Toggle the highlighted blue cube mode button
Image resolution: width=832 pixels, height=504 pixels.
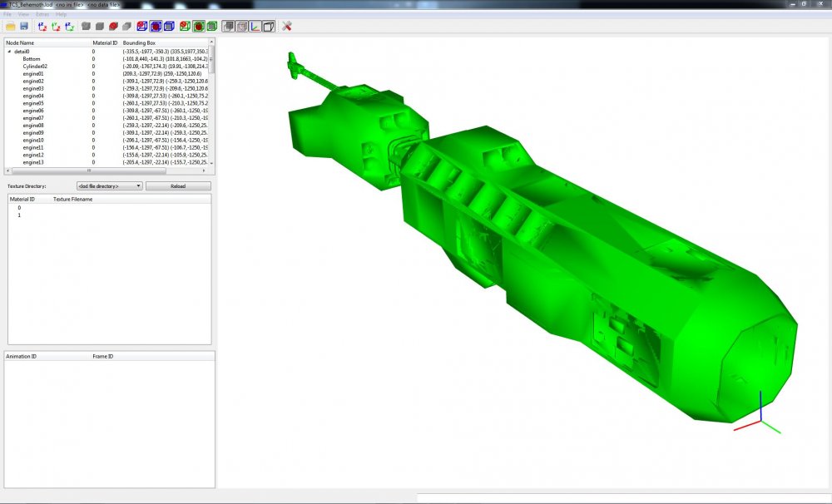(x=156, y=26)
